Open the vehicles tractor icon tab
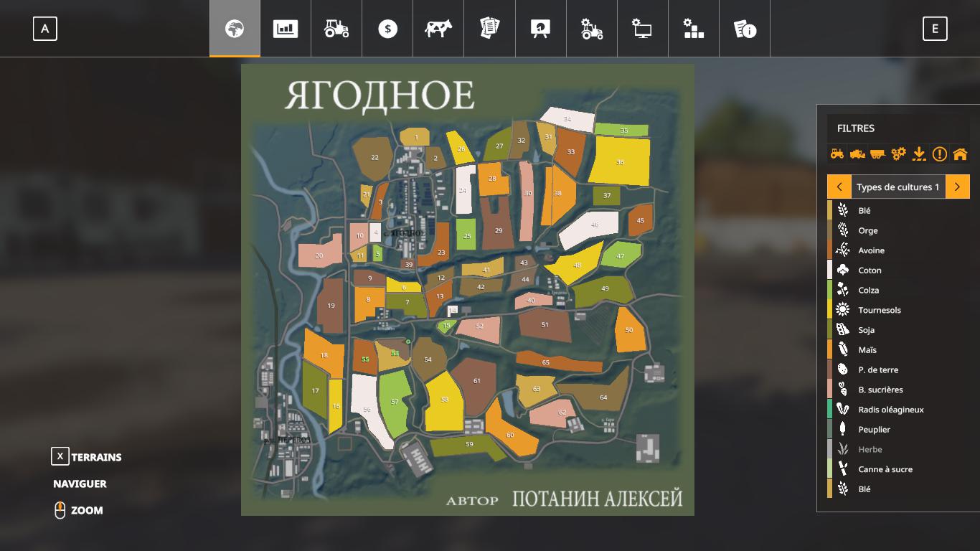Viewport: 980px width, 551px height. [336, 29]
